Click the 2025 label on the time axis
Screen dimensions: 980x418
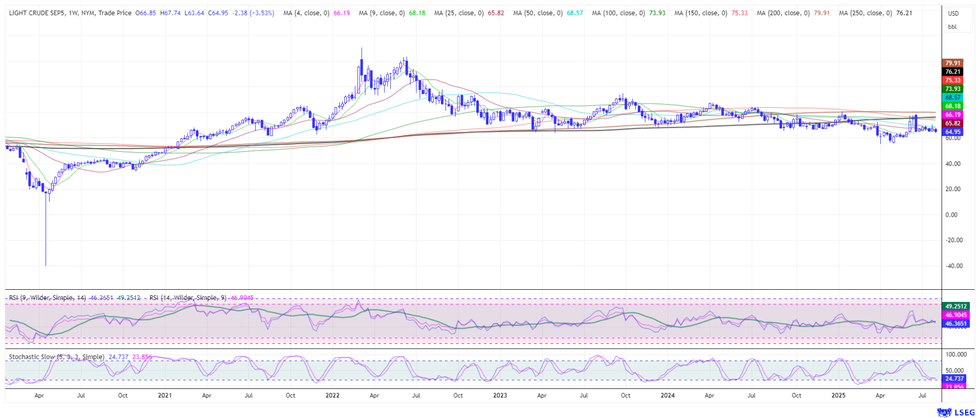(838, 395)
